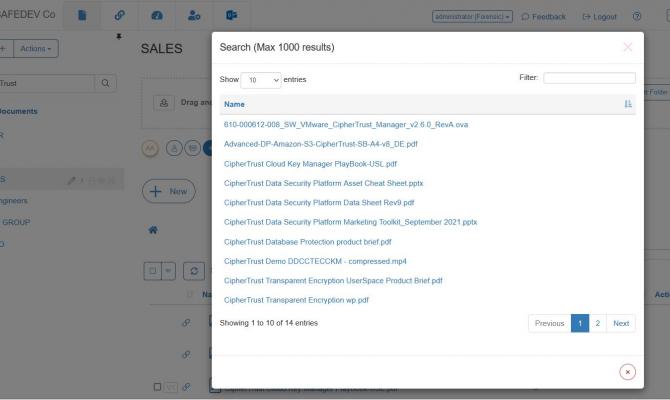
Task: Click the link icon on the bottom file row
Action: [186, 387]
